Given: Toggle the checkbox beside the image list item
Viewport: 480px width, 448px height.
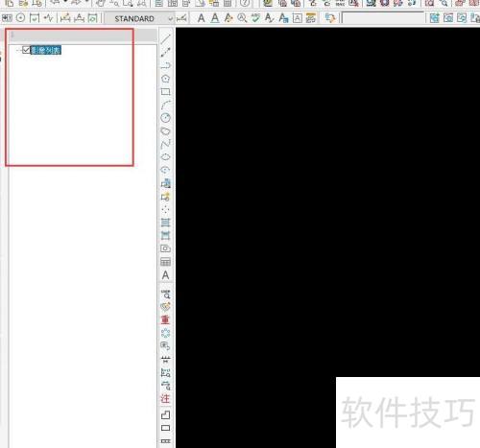Looking at the screenshot, I should pos(26,50).
